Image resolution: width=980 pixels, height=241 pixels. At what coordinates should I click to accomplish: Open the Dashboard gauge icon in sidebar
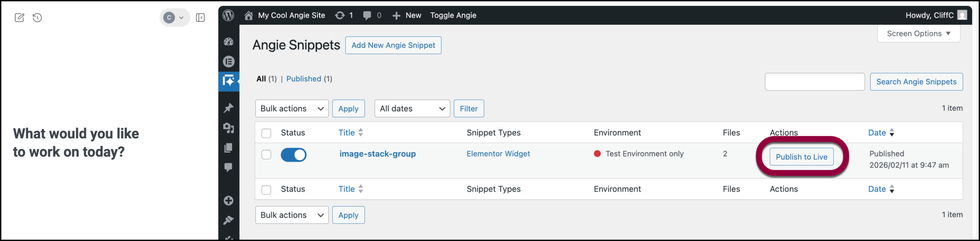229,42
